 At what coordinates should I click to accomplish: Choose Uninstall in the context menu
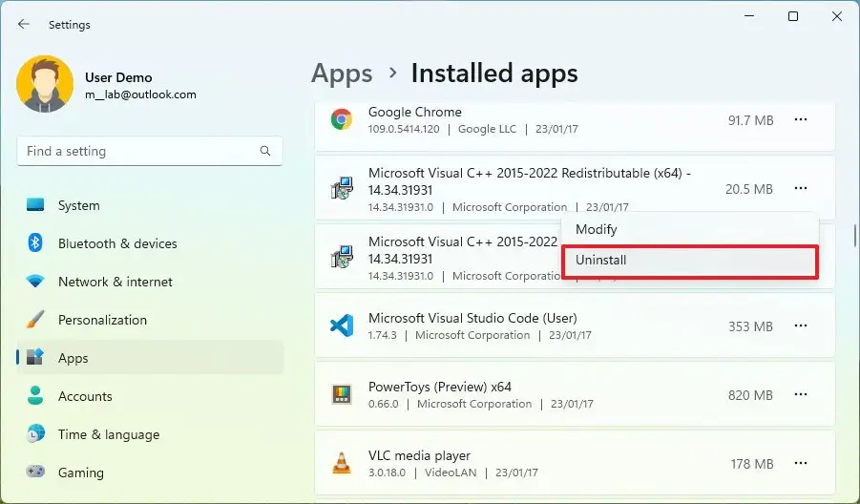690,261
